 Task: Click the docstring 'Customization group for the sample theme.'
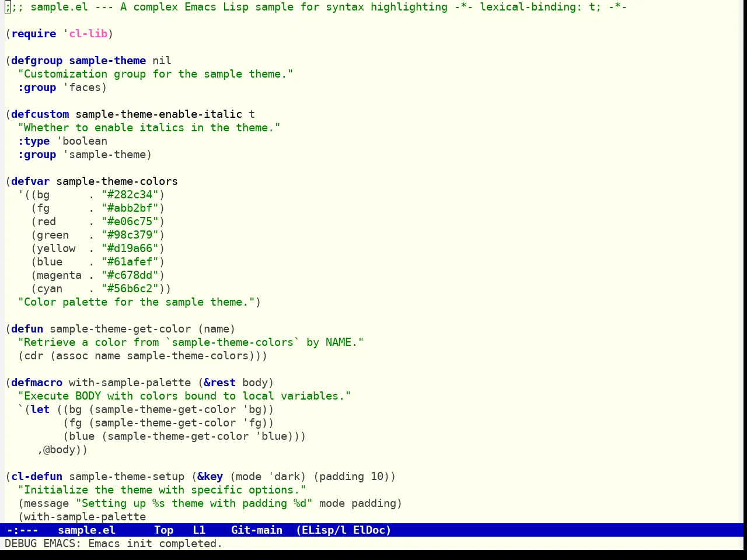tap(155, 74)
